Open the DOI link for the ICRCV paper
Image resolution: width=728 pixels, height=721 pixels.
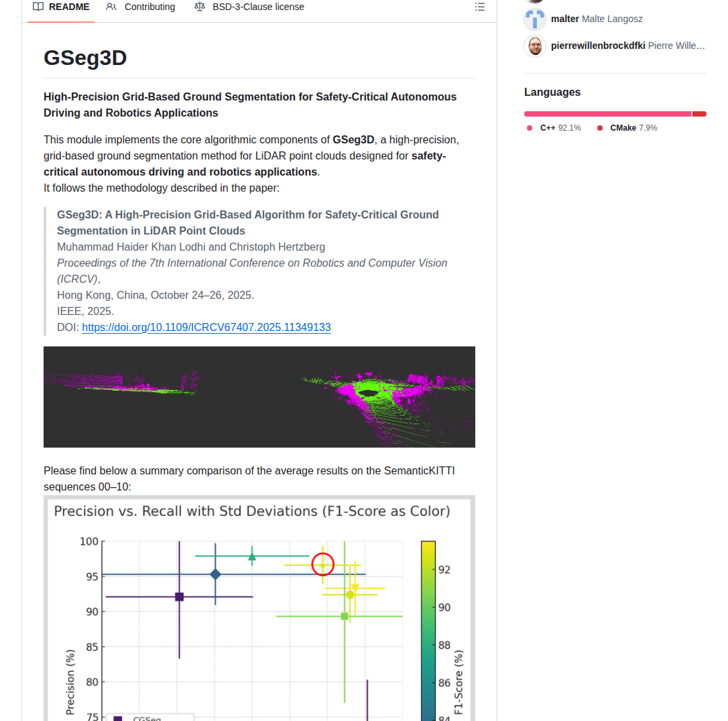(x=206, y=327)
